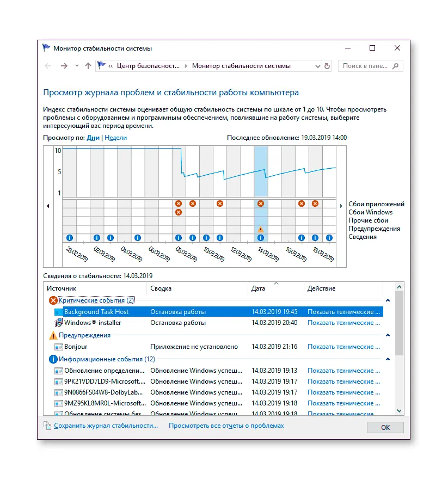Select the application failure icon on 14.03.2019
Viewport: 448px width, 480px height.
click(x=261, y=204)
